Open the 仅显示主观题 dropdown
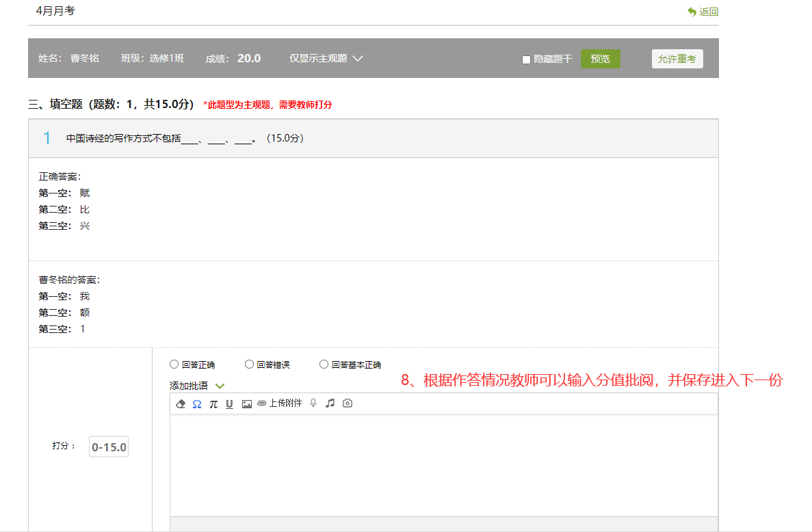The image size is (812, 532). 326,59
